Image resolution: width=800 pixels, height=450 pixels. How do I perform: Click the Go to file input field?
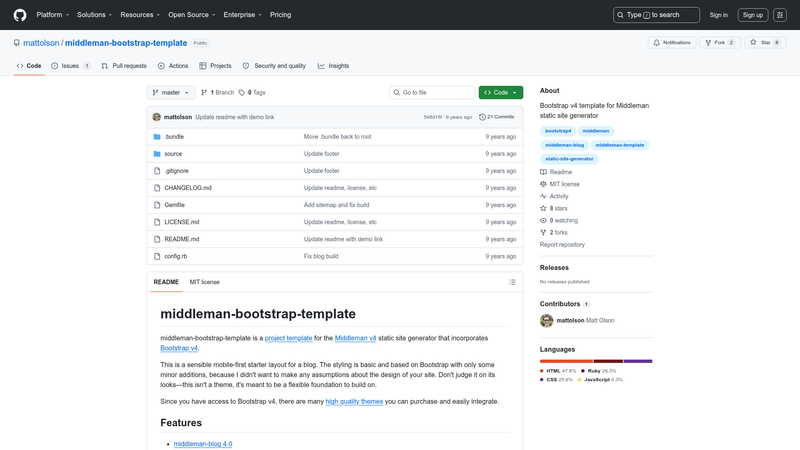click(x=432, y=92)
